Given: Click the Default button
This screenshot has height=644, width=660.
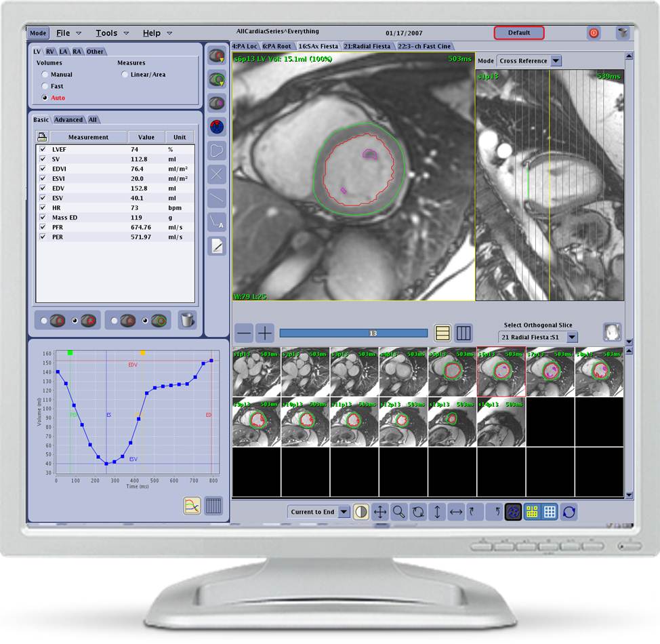Looking at the screenshot, I should tap(519, 33).
